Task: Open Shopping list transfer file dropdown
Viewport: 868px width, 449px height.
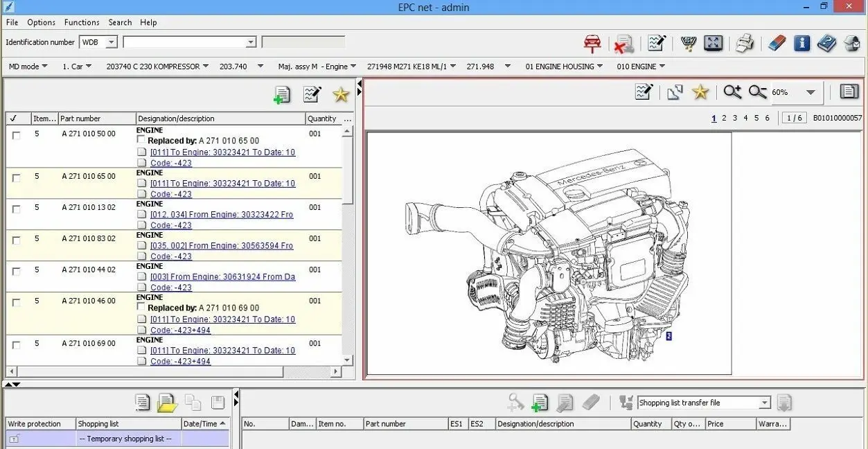Action: pos(764,403)
